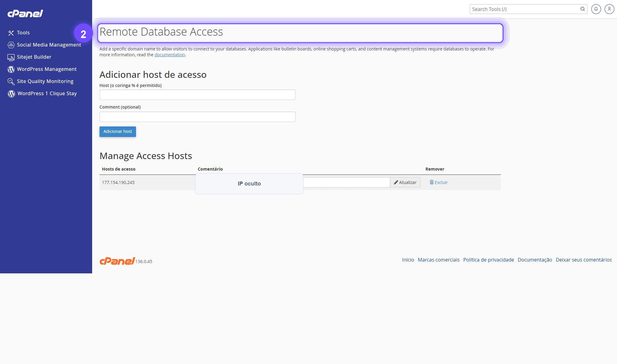Click the Remover column header
This screenshot has width=617, height=364.
(x=435, y=169)
